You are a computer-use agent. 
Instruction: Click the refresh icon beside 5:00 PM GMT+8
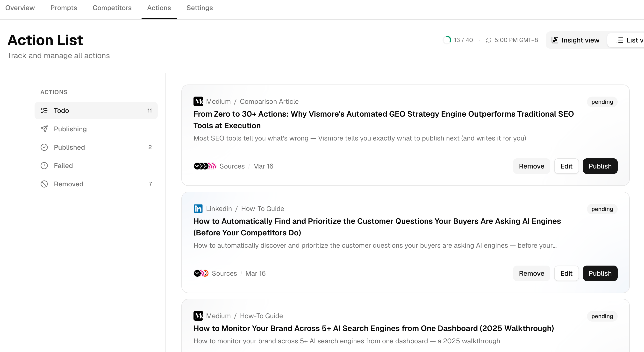coord(488,40)
